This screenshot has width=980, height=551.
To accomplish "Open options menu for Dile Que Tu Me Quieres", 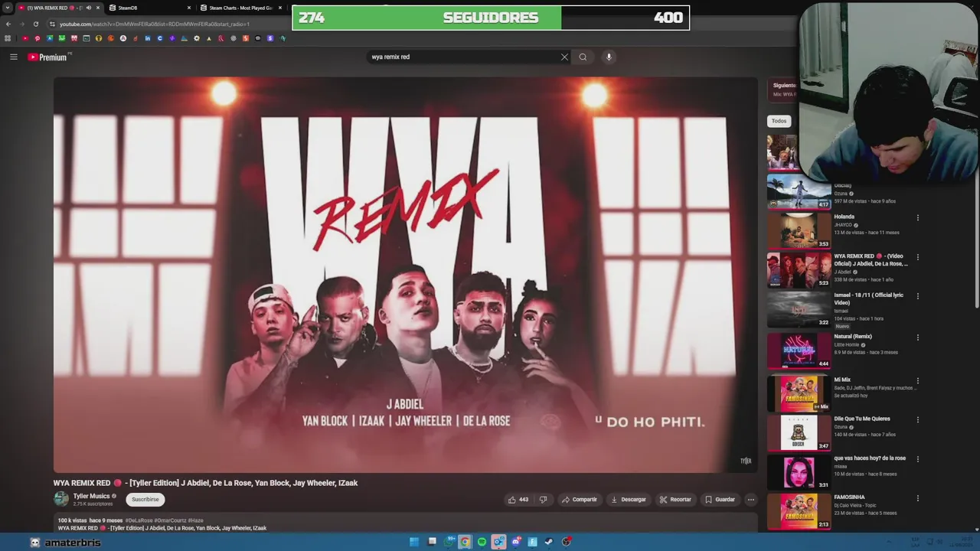I will (917, 420).
